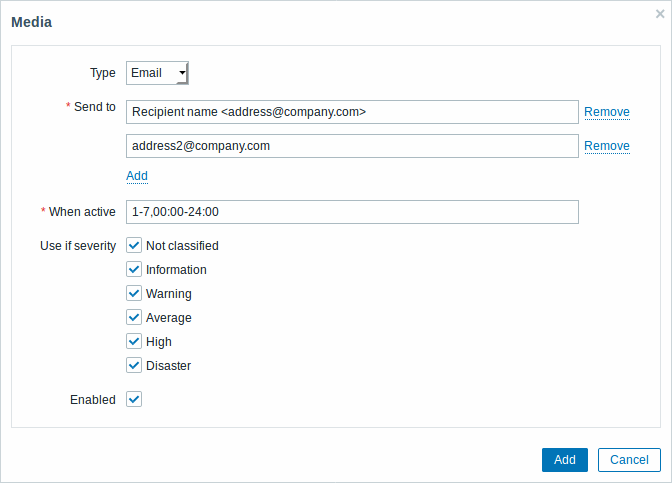Image resolution: width=672 pixels, height=483 pixels.
Task: Toggle the High severity checkbox
Action: (134, 341)
